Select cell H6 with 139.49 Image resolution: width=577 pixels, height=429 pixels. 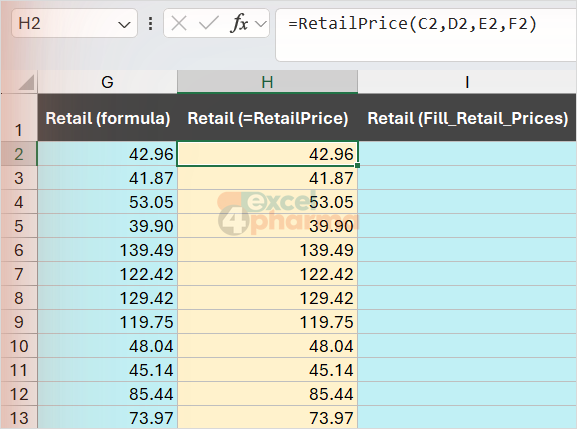pos(268,250)
